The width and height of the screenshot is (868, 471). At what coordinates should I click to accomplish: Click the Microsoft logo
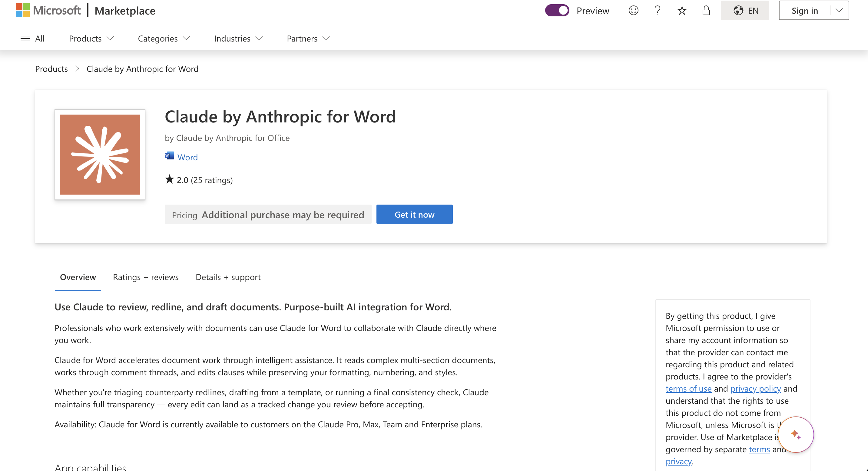[48, 10]
